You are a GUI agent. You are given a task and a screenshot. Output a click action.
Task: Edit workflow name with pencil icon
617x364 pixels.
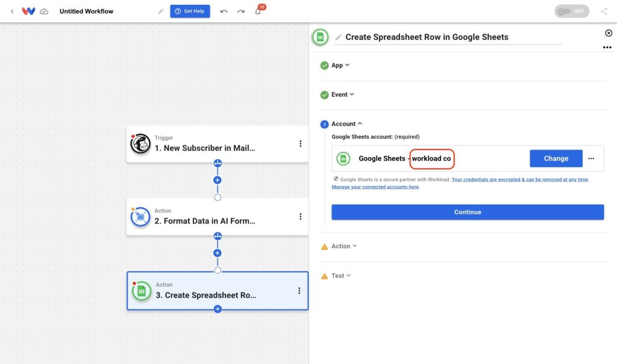tap(160, 11)
